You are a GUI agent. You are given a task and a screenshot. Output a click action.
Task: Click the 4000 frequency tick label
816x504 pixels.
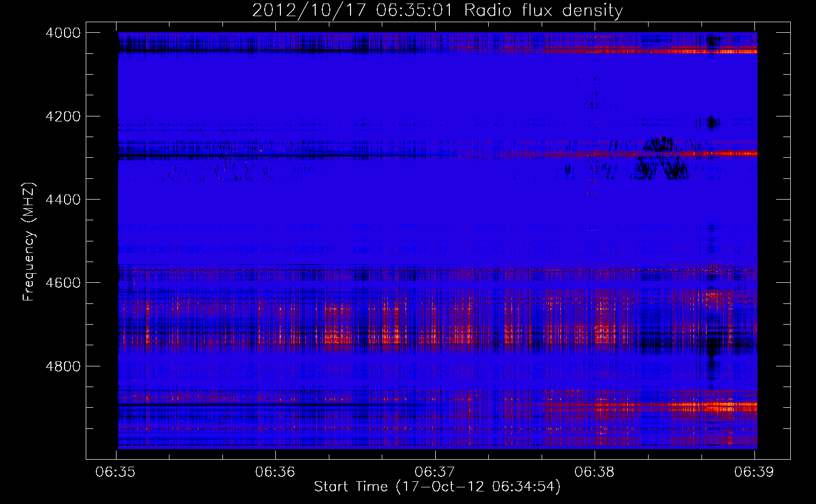point(63,33)
